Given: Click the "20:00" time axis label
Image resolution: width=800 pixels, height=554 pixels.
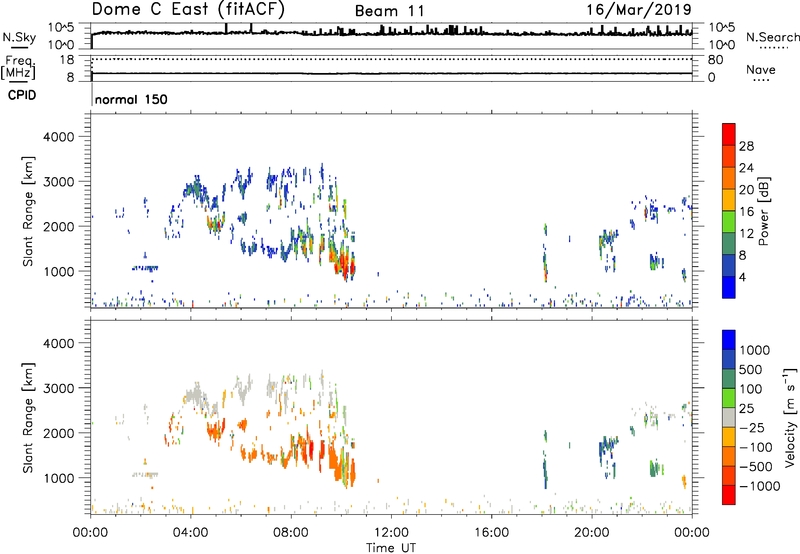Looking at the screenshot, I should pyautogui.click(x=592, y=533).
